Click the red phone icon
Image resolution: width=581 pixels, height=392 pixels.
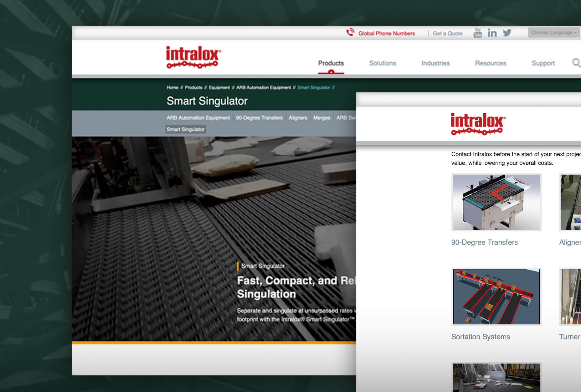350,33
